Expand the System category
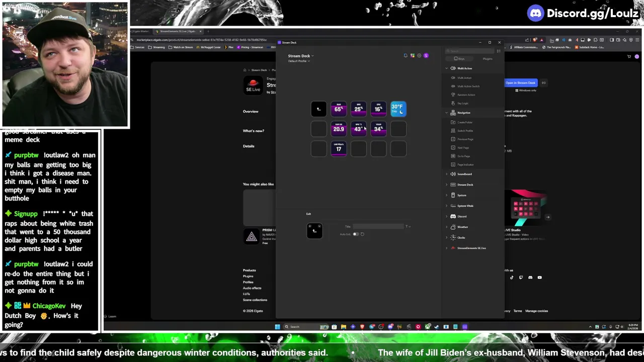The height and width of the screenshot is (362, 644). click(x=446, y=195)
